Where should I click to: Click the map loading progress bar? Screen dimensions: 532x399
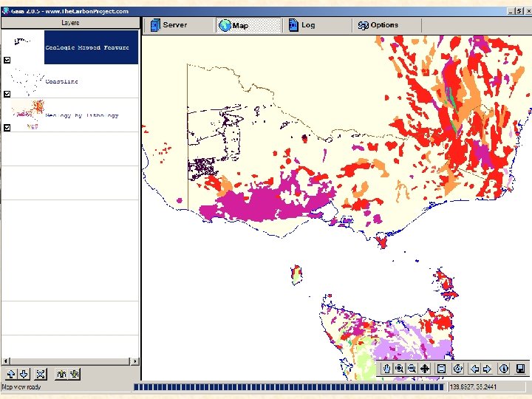click(x=289, y=387)
